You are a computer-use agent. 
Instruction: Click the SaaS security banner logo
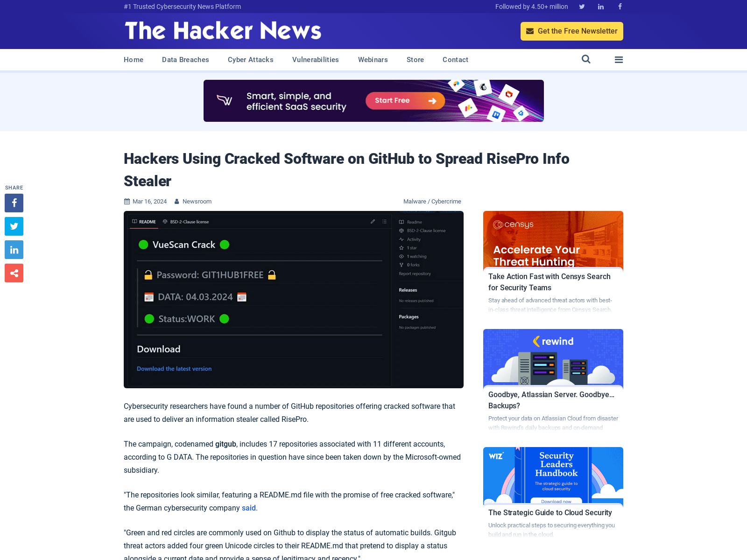click(225, 100)
